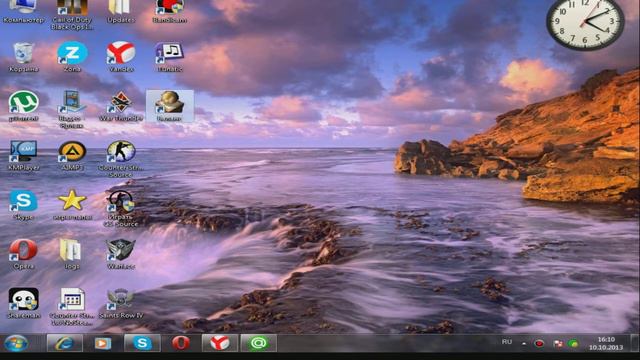Switch to Skype in the taskbar
The height and width of the screenshot is (360, 640).
coord(142,343)
